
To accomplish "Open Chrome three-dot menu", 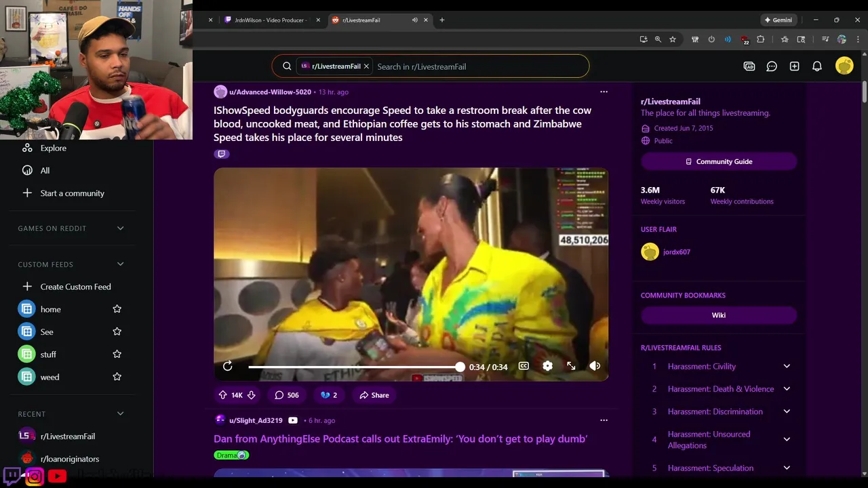I will coord(858,39).
